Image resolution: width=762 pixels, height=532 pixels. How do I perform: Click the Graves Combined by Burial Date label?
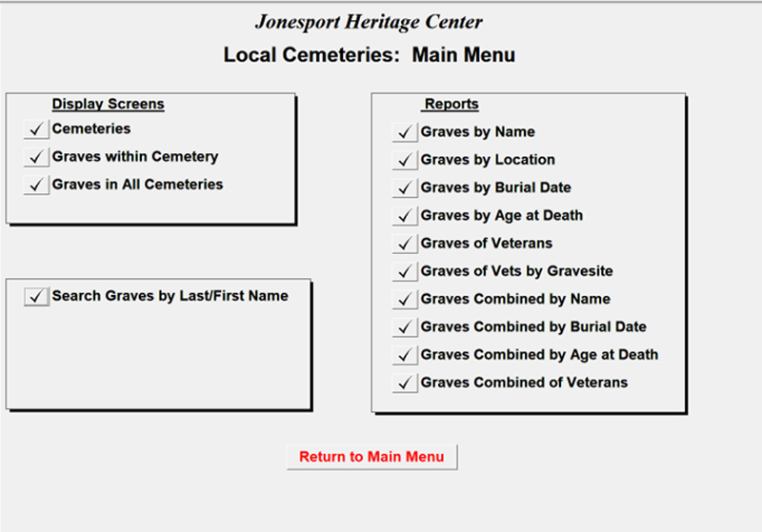[533, 327]
